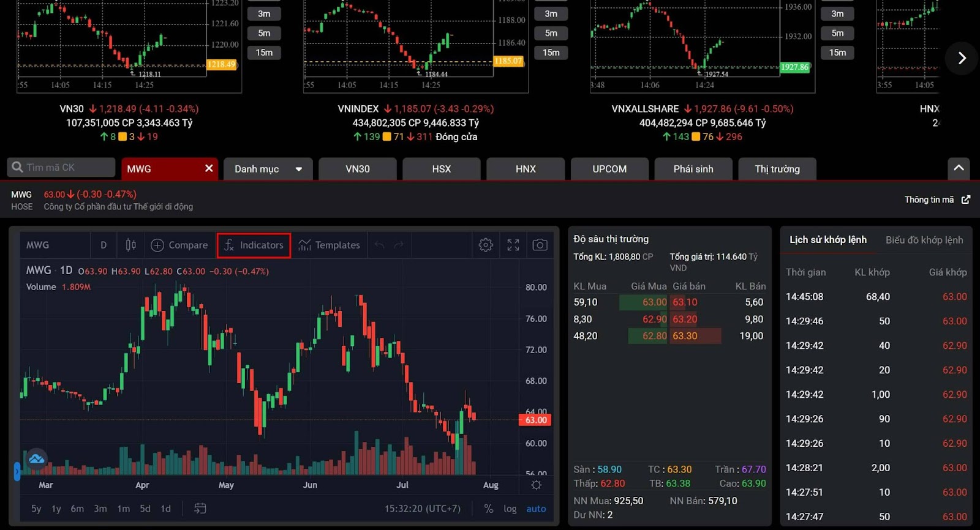Open timezone selector 15:32:20 (UTC+7)
980x530 pixels.
[423, 509]
